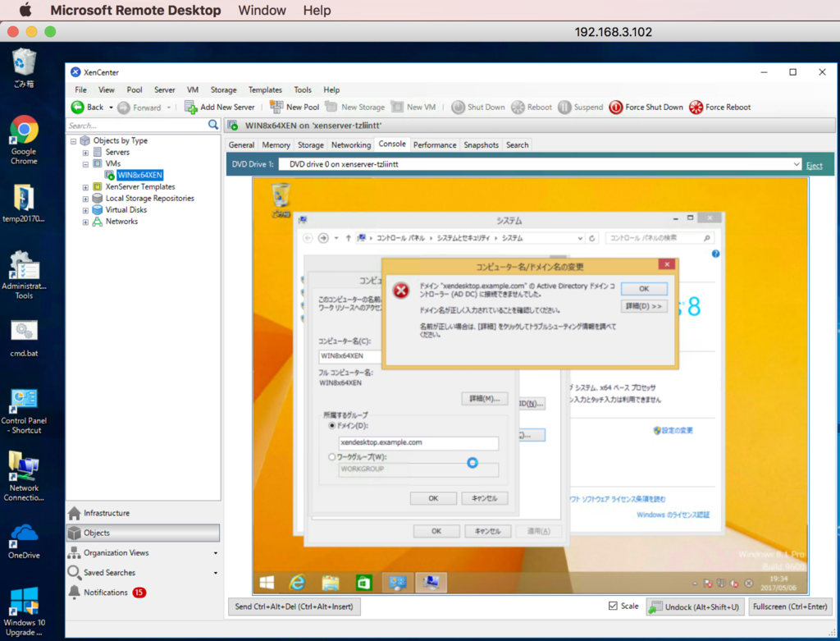The height and width of the screenshot is (641, 840).
Task: Open the DVD Drive 1 dropdown
Action: point(797,164)
